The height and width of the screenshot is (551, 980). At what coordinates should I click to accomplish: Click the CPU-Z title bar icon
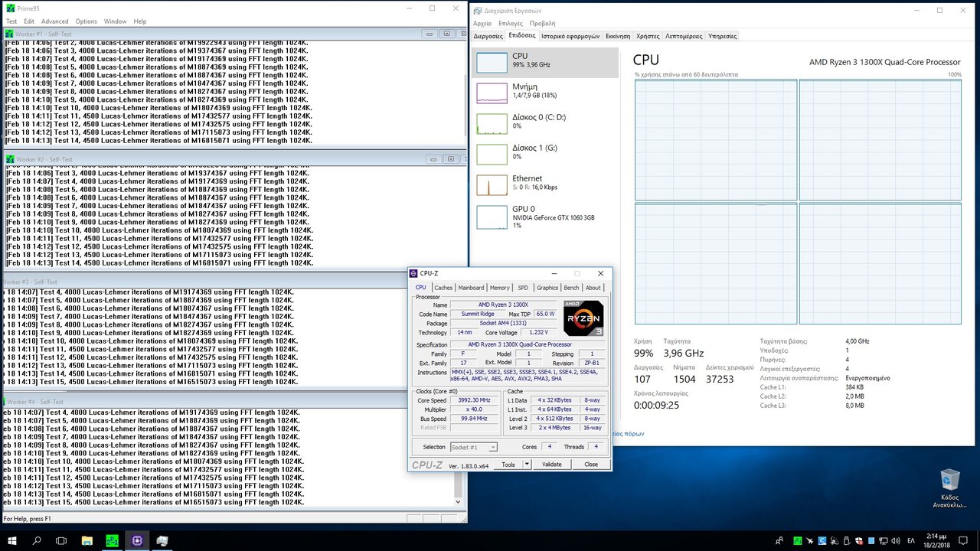pyautogui.click(x=414, y=273)
